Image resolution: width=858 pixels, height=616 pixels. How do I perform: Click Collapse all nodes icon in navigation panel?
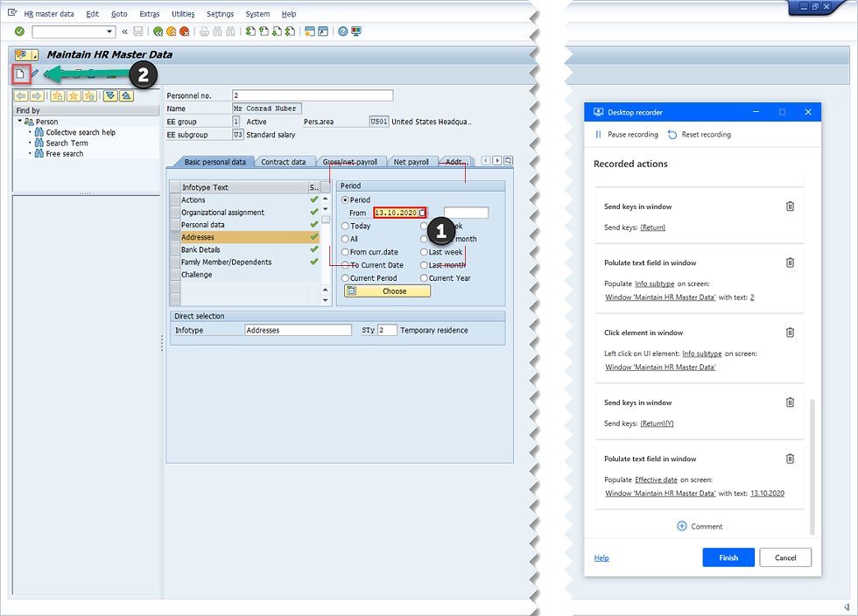[x=126, y=95]
